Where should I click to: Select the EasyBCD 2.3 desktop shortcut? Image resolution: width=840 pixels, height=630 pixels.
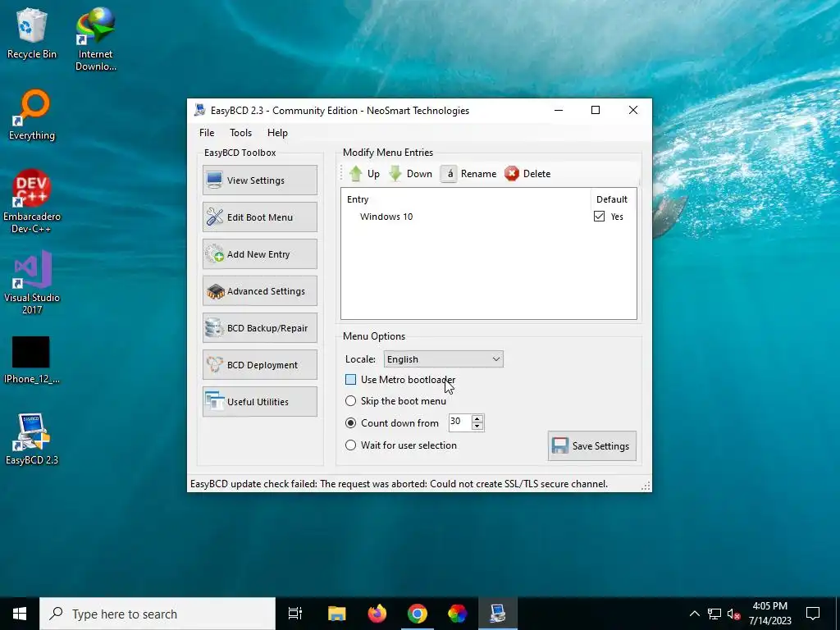click(32, 440)
